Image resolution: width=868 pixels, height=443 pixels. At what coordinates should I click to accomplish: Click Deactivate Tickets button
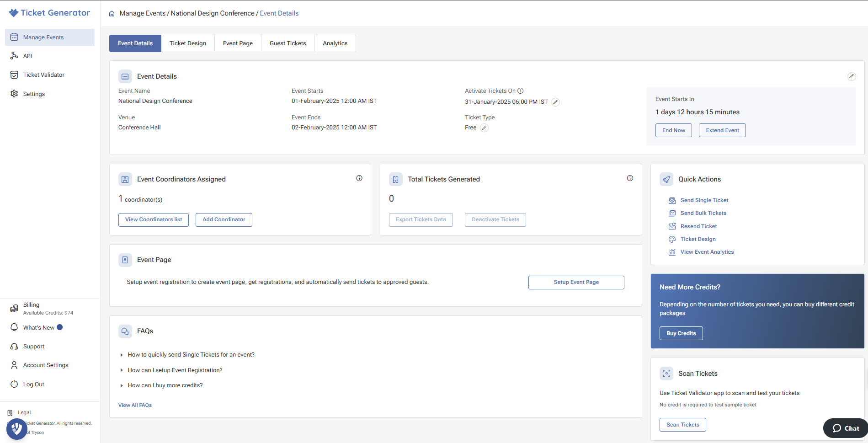(x=495, y=220)
